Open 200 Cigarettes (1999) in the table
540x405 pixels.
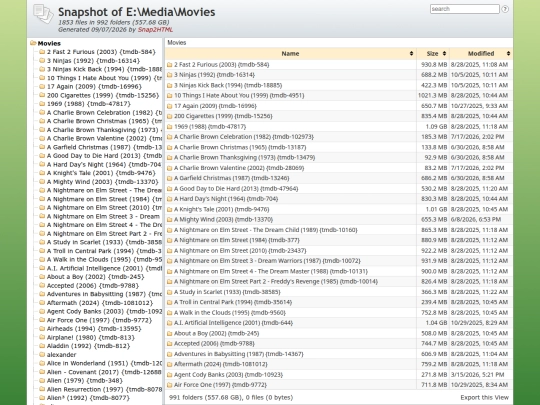coord(223,116)
